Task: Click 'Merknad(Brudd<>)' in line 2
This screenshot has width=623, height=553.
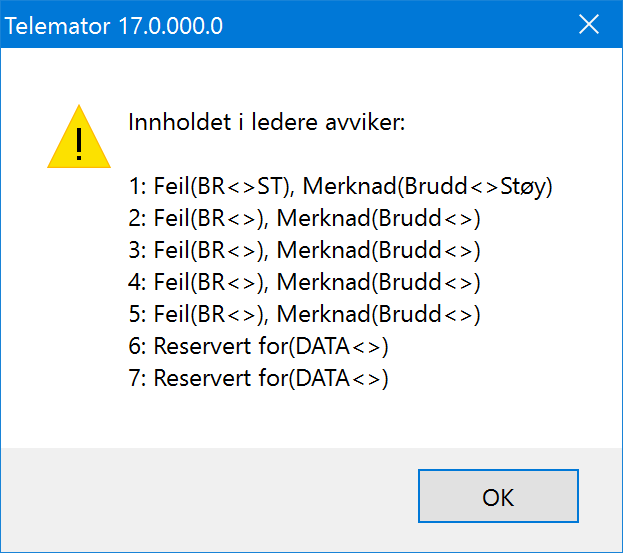Action: coord(379,218)
